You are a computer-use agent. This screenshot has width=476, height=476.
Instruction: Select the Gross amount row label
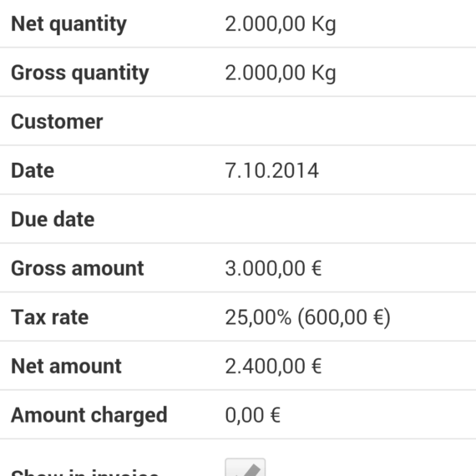point(77,269)
